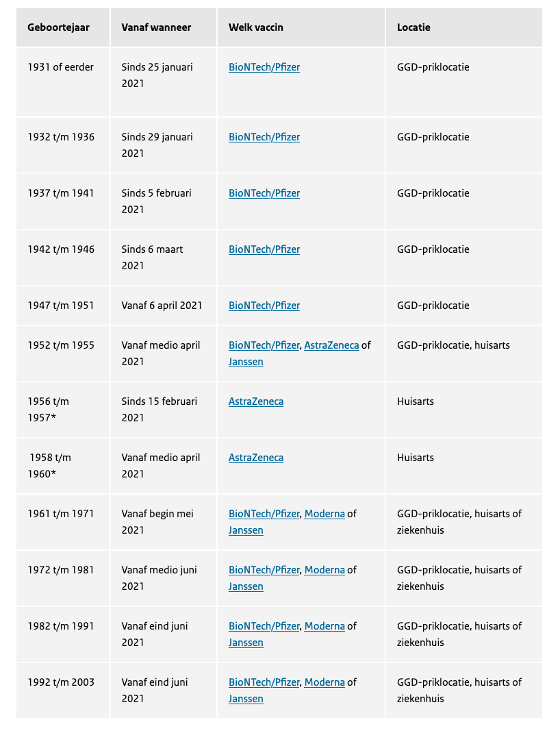The height and width of the screenshot is (733, 560).
Task: Click BioNTech/Pfizer link in 1932 t/m 1936 row
Action: pyautogui.click(x=264, y=137)
